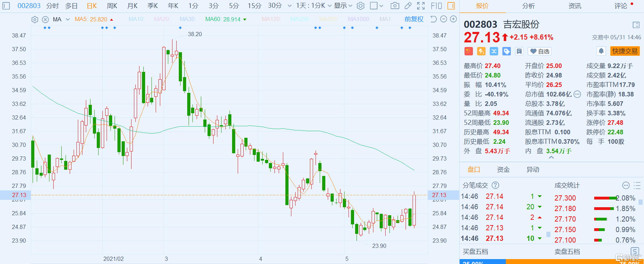Expand more time period options after 30分
The width and height of the screenshot is (644, 264).
click(290, 6)
